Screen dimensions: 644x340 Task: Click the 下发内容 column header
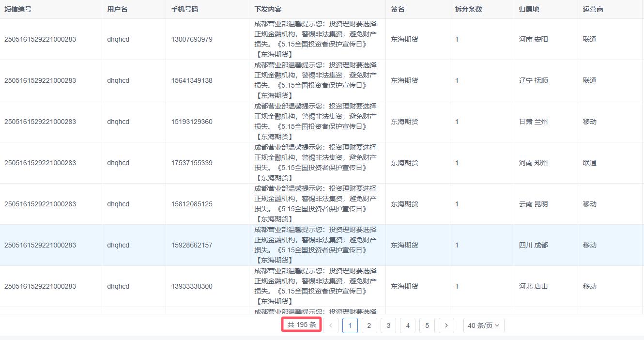point(268,9)
